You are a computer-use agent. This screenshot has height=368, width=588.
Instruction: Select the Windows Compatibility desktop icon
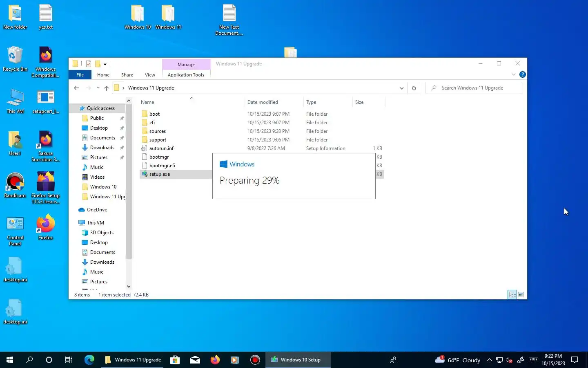[x=46, y=62]
